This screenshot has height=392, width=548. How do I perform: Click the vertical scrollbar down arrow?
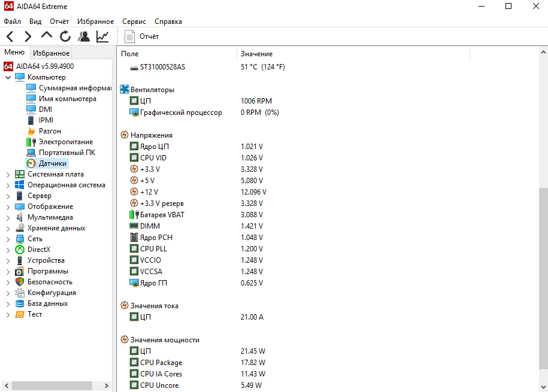[x=543, y=387]
